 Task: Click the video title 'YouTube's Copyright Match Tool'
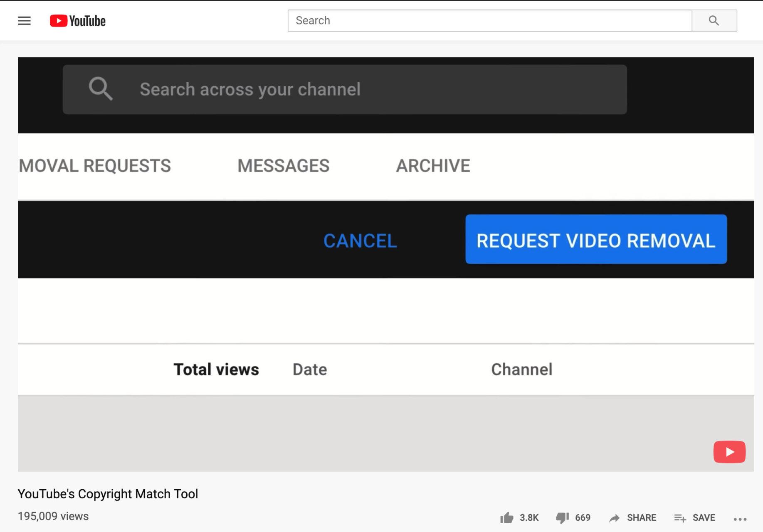108,494
